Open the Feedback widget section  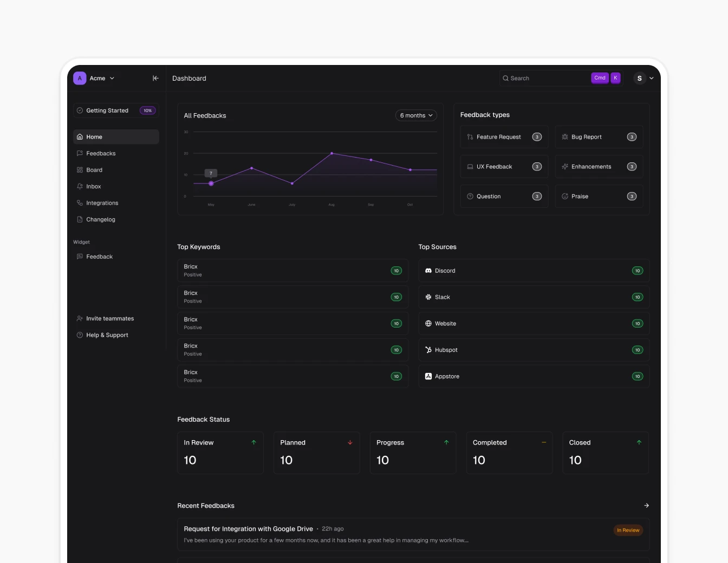point(99,256)
